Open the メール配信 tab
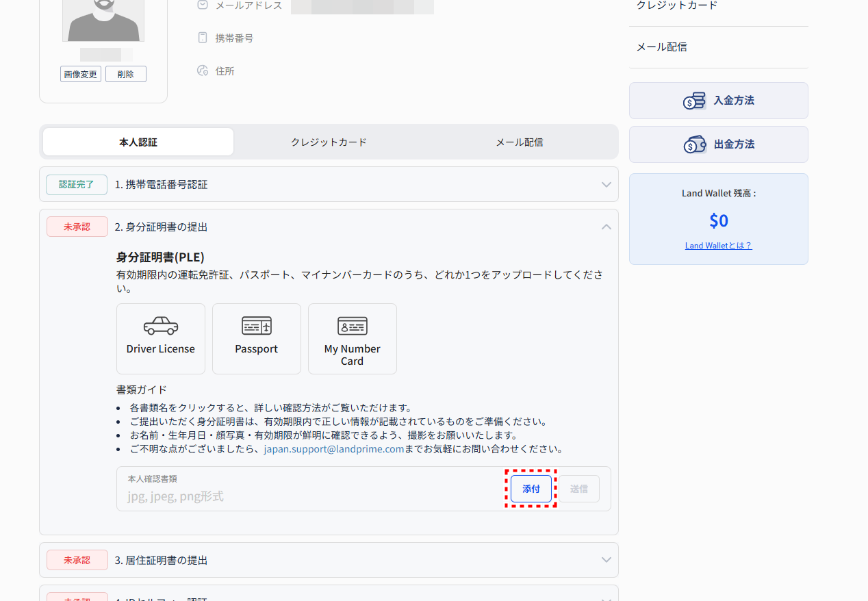This screenshot has height=601, width=868. [x=520, y=142]
